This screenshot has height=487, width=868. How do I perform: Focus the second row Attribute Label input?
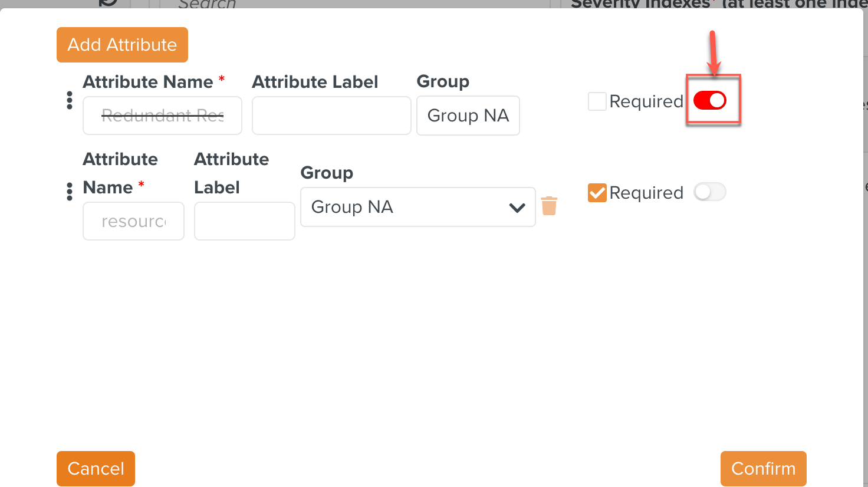coord(244,221)
